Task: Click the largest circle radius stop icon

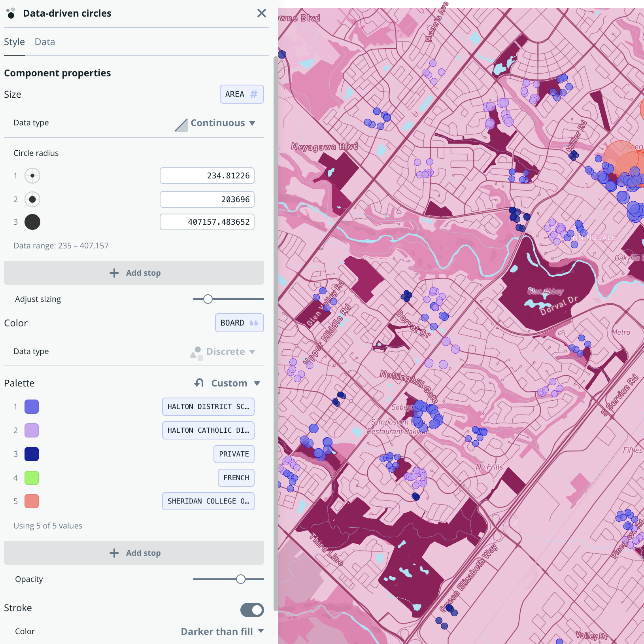Action: click(32, 222)
